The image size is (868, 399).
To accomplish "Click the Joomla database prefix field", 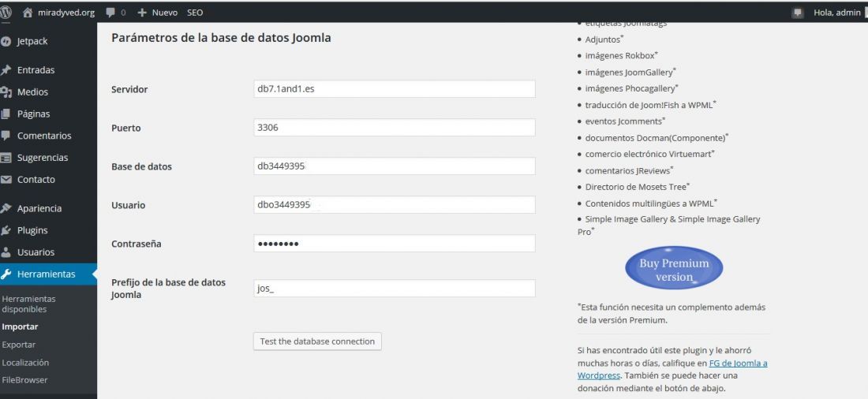I will point(394,289).
